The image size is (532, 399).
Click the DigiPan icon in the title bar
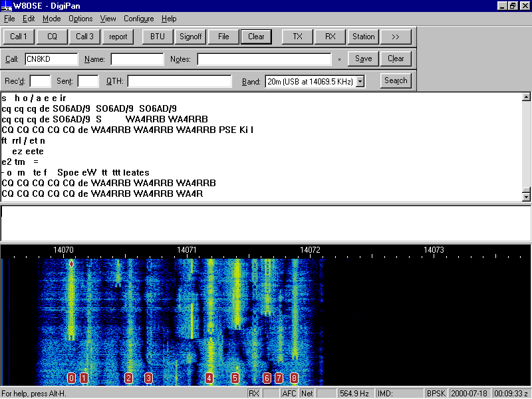pyautogui.click(x=6, y=6)
